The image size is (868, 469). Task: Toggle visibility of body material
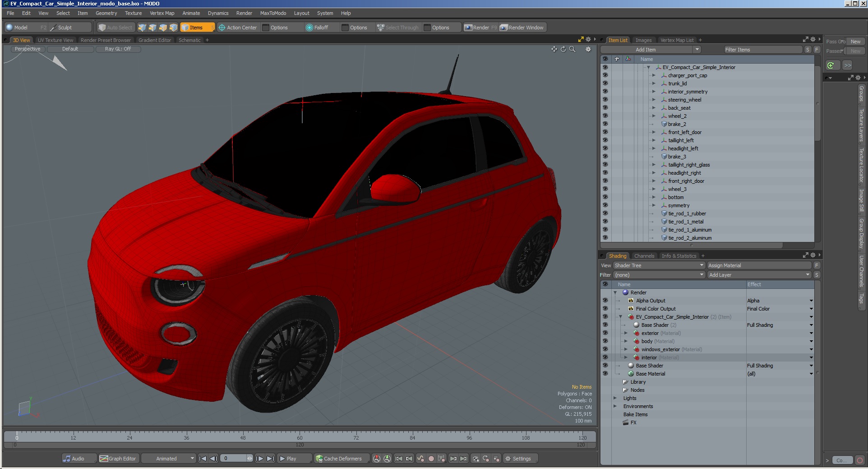coord(605,341)
